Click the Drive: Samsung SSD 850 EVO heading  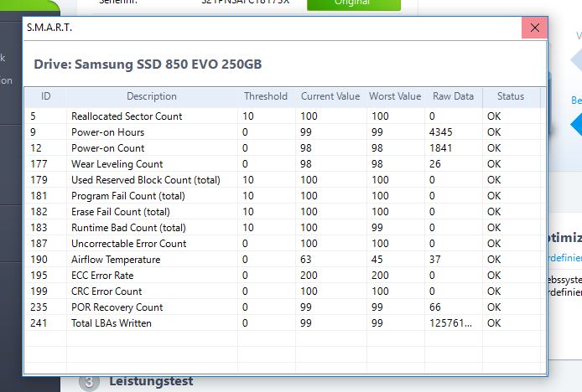click(x=148, y=64)
